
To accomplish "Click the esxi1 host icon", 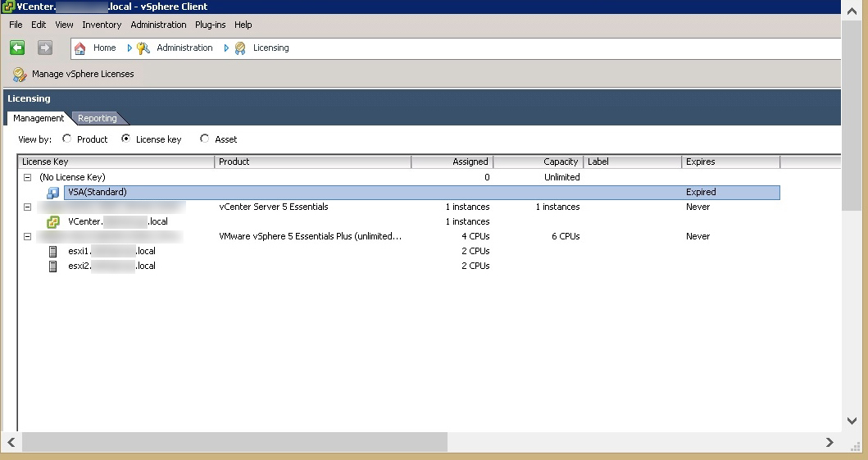I will pos(53,251).
